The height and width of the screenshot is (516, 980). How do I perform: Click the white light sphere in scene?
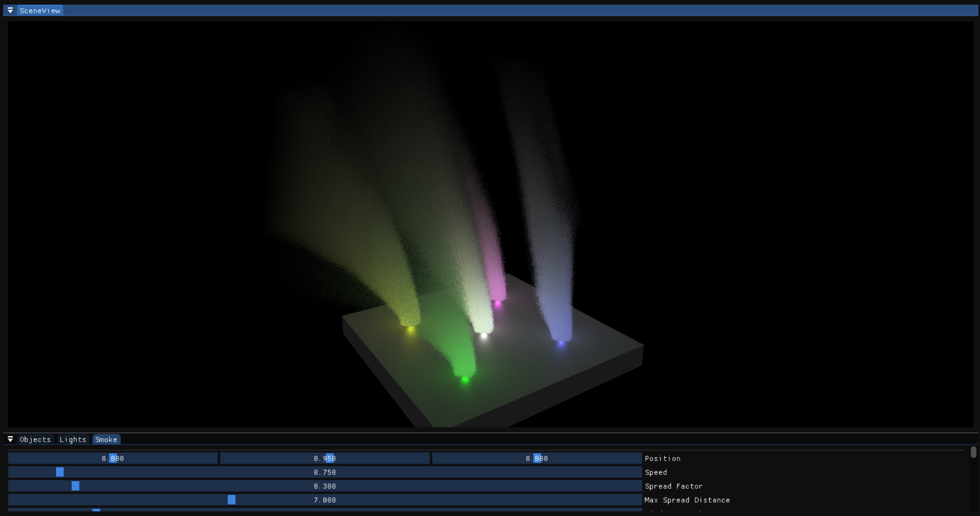[x=484, y=336]
